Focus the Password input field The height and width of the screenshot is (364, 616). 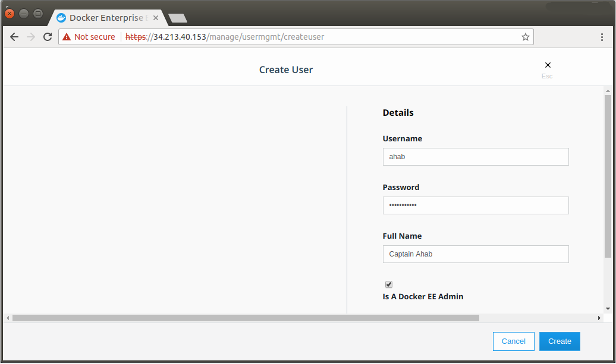pyautogui.click(x=475, y=205)
